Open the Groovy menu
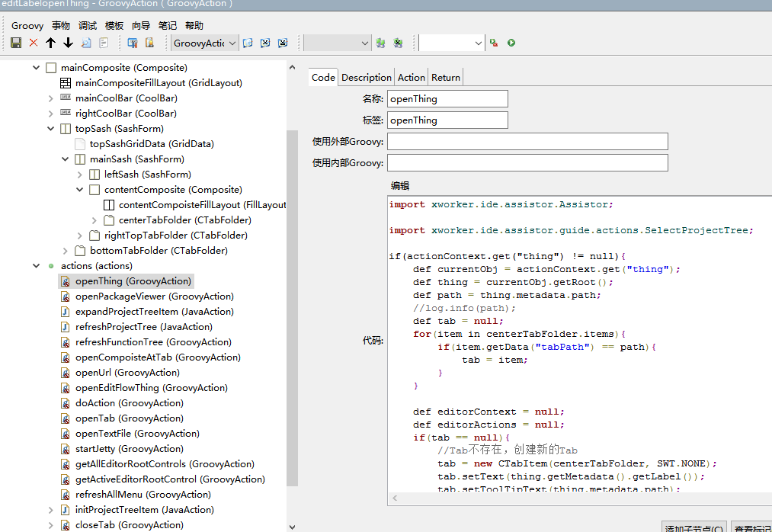 coord(27,26)
